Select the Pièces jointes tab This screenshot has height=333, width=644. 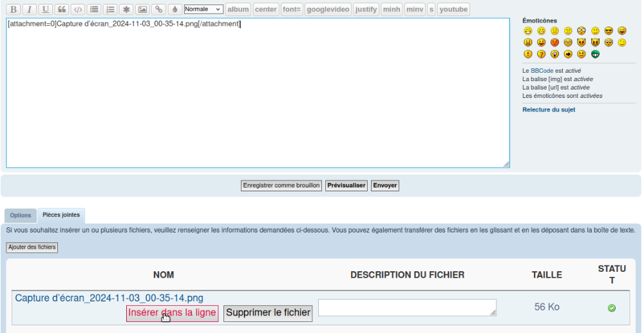pyautogui.click(x=61, y=215)
